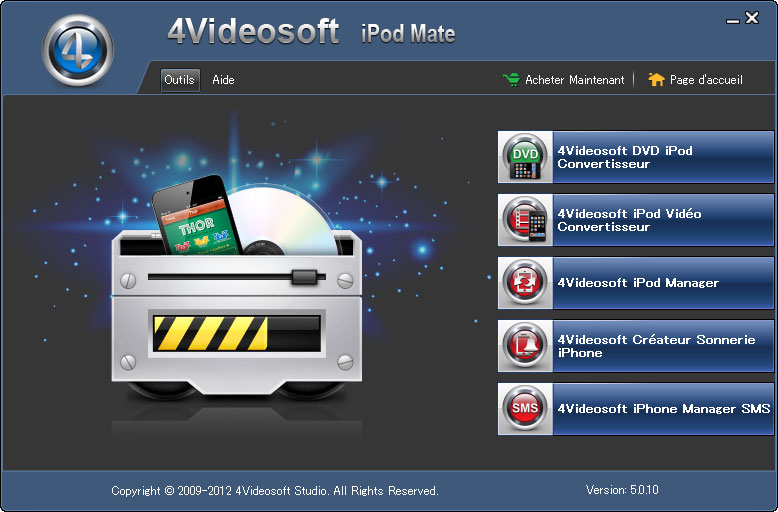This screenshot has height=512, width=778.
Task: Click the iPod Vidéo Convertisseur film icon
Action: [525, 220]
